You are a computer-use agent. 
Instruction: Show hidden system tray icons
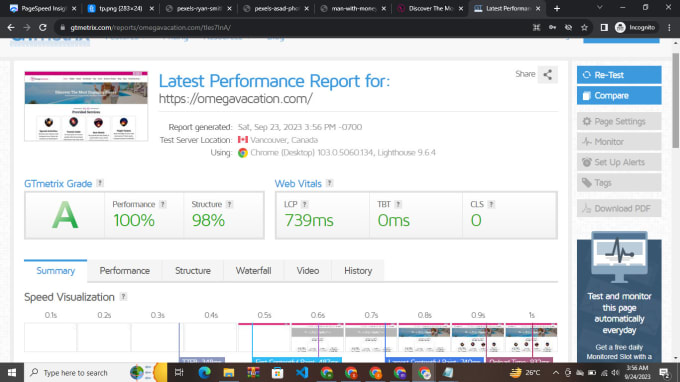click(x=556, y=372)
